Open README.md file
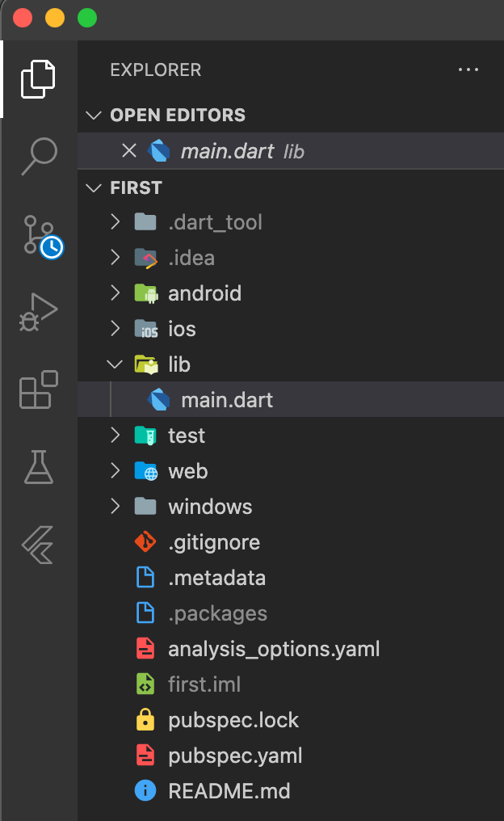This screenshot has height=821, width=504. [229, 791]
